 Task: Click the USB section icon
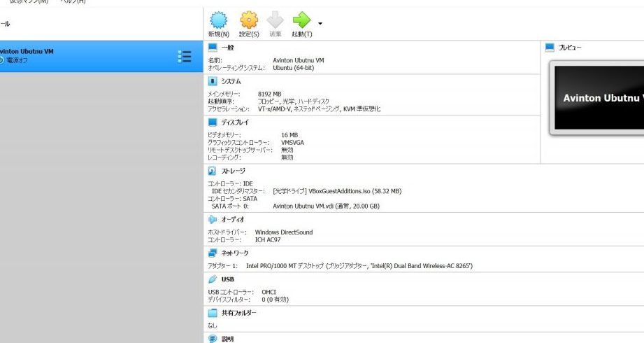213,279
